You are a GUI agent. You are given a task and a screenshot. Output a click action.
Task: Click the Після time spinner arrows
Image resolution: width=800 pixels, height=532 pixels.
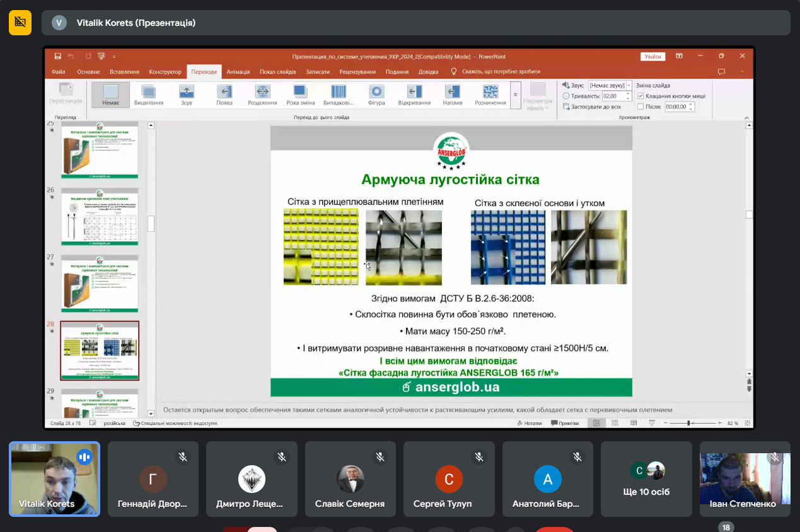(x=691, y=107)
